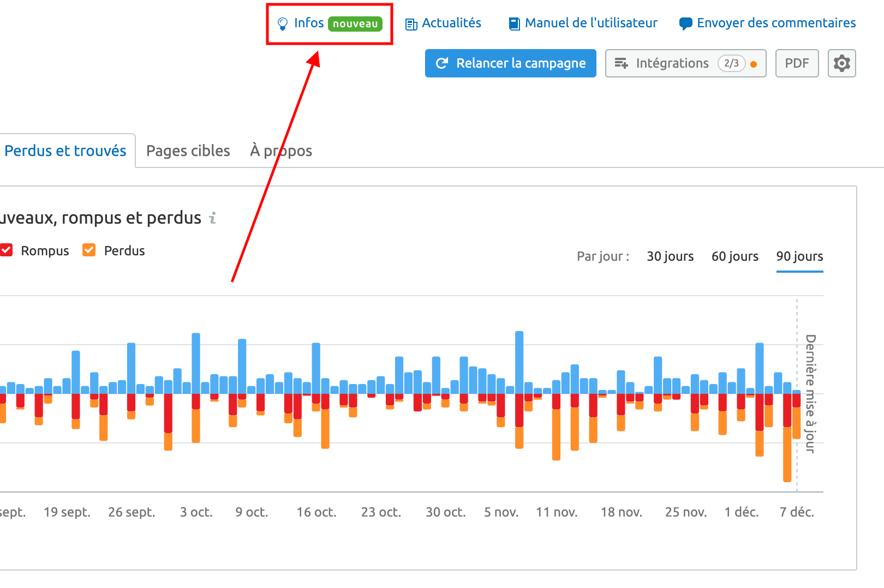
Task: Open Envoyer des commentaires link
Action: [x=776, y=23]
